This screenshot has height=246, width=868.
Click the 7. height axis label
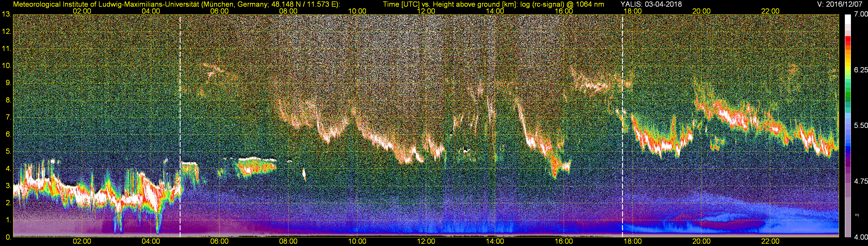point(8,117)
